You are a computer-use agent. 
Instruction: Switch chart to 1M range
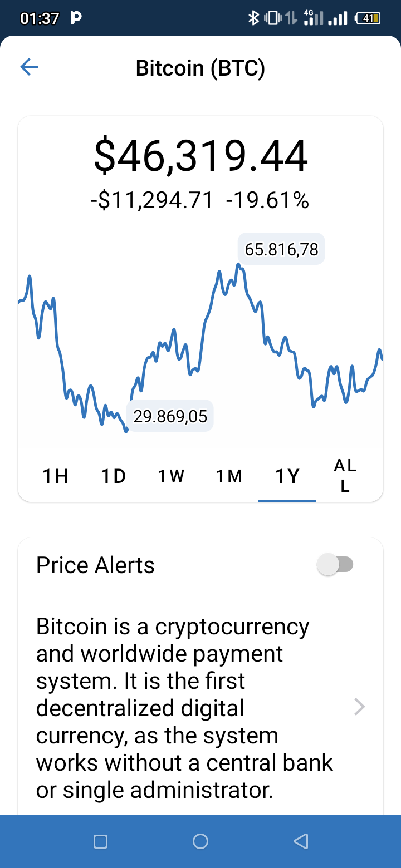coord(229,476)
